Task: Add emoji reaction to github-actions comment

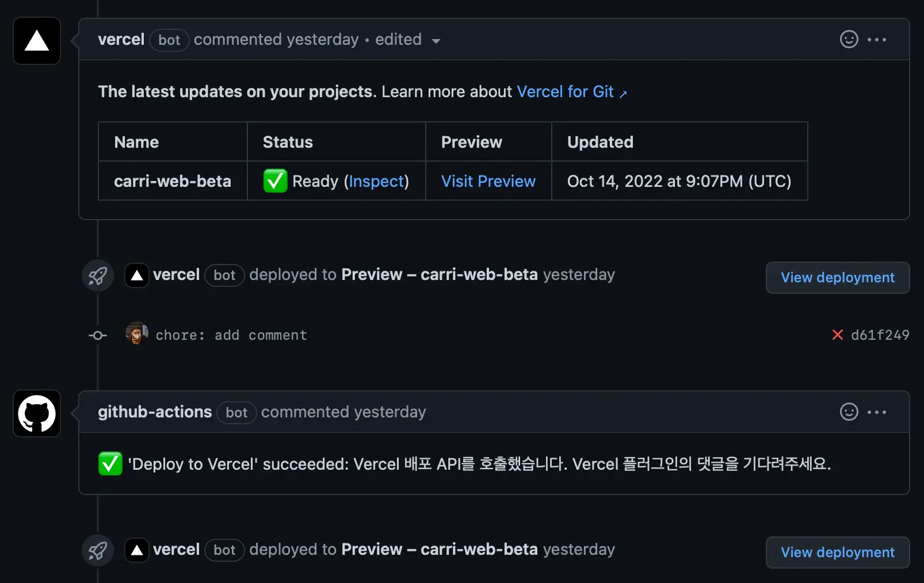Action: [x=849, y=412]
